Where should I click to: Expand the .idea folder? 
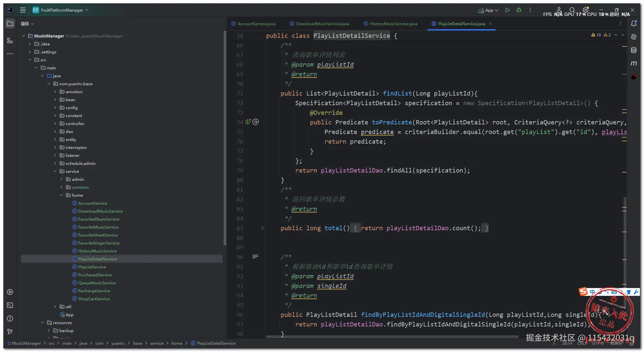tap(30, 44)
